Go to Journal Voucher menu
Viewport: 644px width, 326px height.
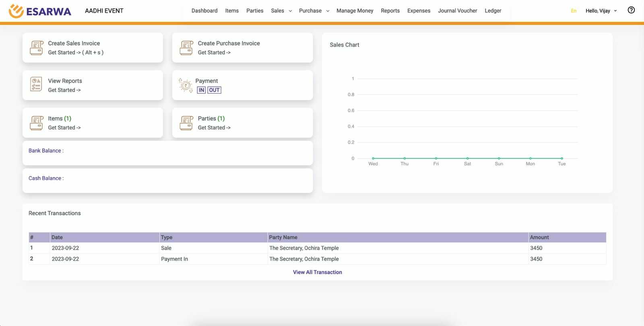(458, 11)
